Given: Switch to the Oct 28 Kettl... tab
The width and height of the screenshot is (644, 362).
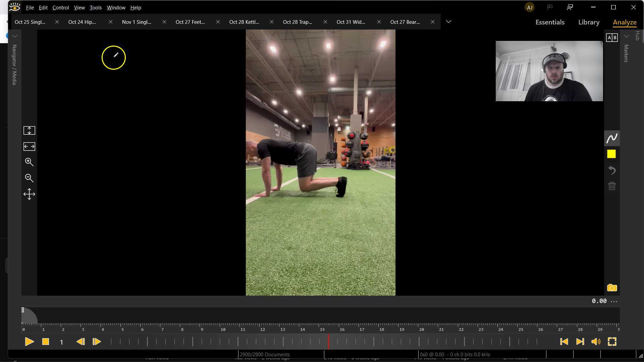Looking at the screenshot, I should click(244, 22).
